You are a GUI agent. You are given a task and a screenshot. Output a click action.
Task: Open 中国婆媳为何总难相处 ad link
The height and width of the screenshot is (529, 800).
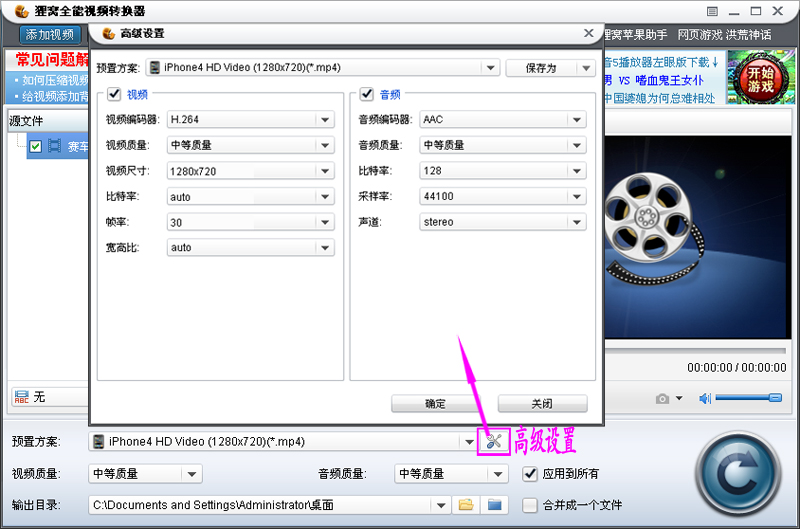(659, 98)
